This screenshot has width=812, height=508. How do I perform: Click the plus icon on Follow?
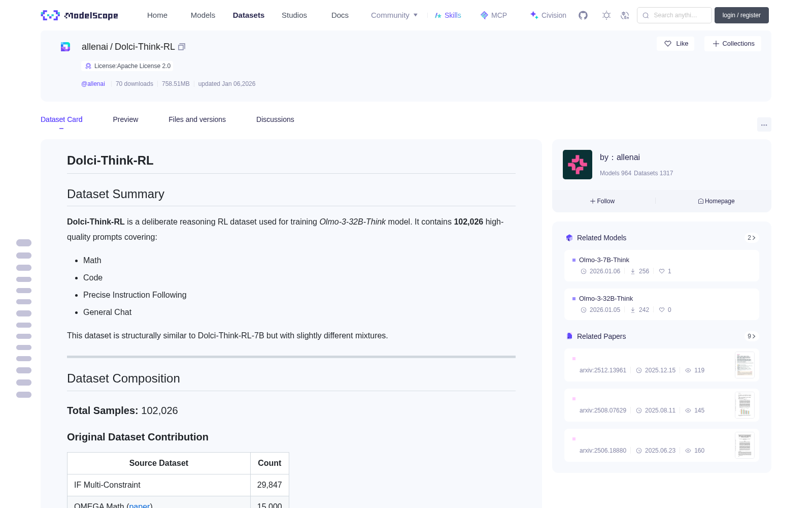[x=593, y=201]
